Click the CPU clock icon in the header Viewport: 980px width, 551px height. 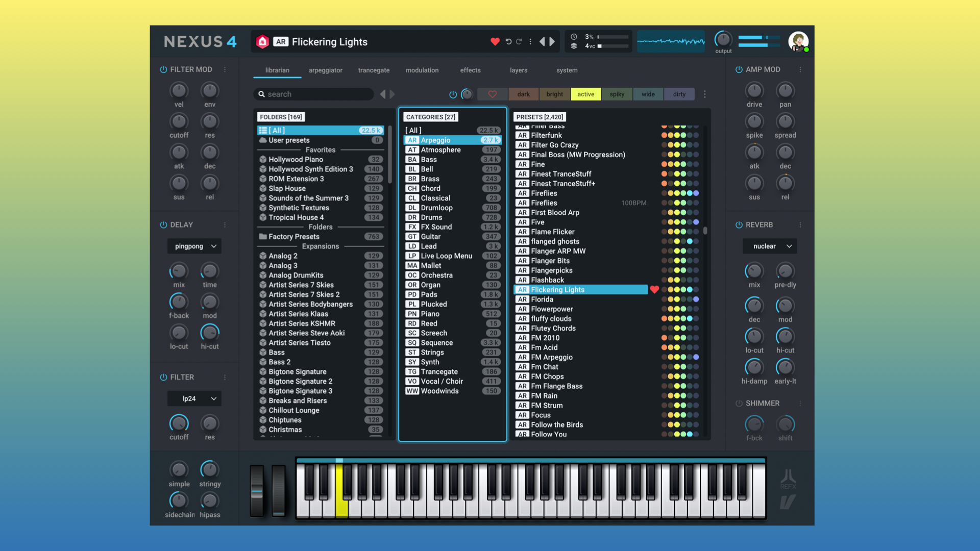pyautogui.click(x=574, y=37)
